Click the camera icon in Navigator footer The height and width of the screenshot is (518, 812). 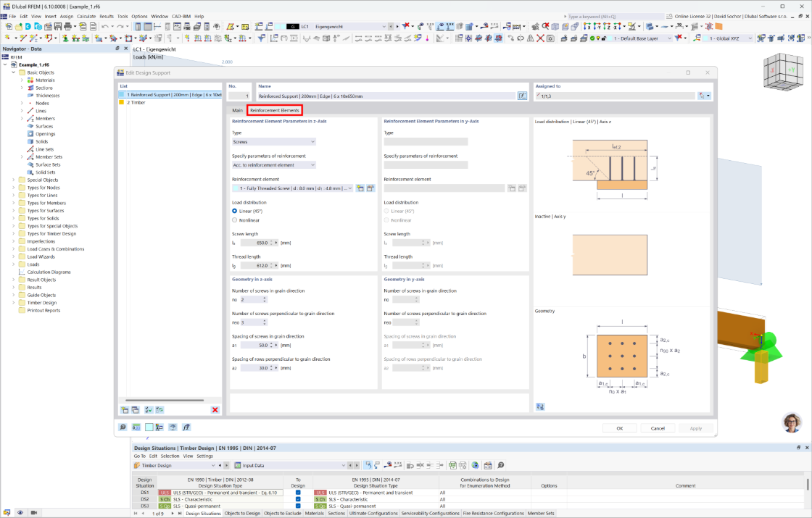click(33, 513)
